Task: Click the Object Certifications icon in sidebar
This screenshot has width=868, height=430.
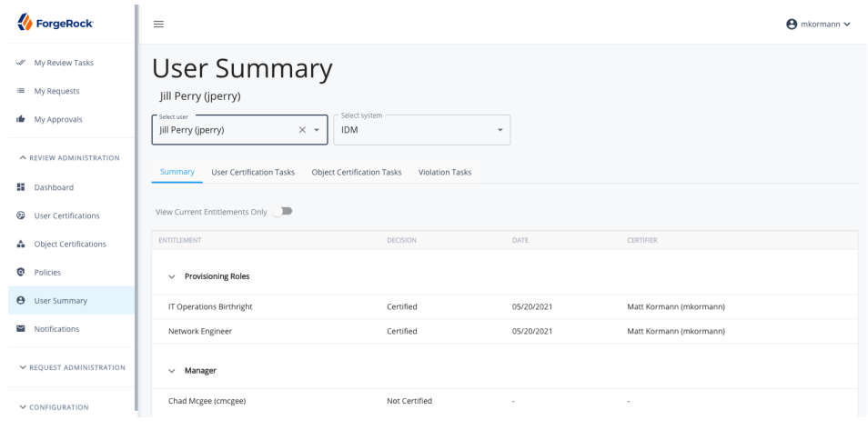Action: click(x=20, y=244)
